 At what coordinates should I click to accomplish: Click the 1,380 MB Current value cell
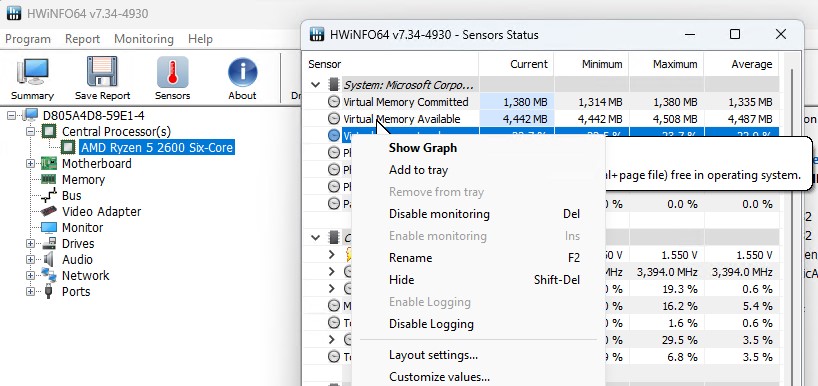coord(516,102)
